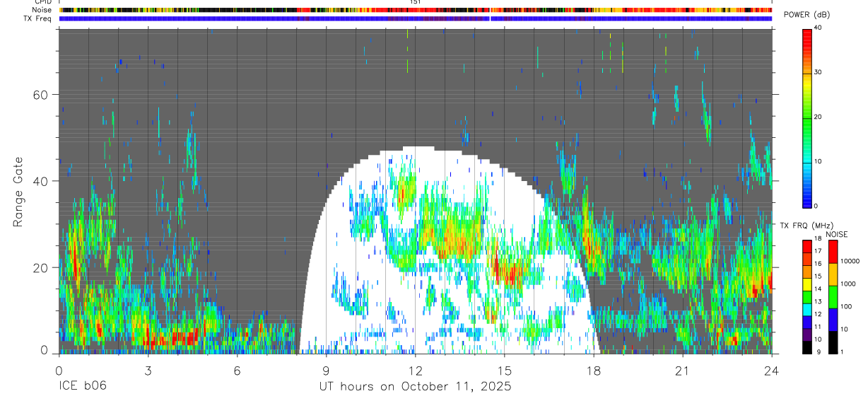Image resolution: width=868 pixels, height=401 pixels.
Task: Click the '20' tick on the Range Gate axis
Action: (42, 267)
